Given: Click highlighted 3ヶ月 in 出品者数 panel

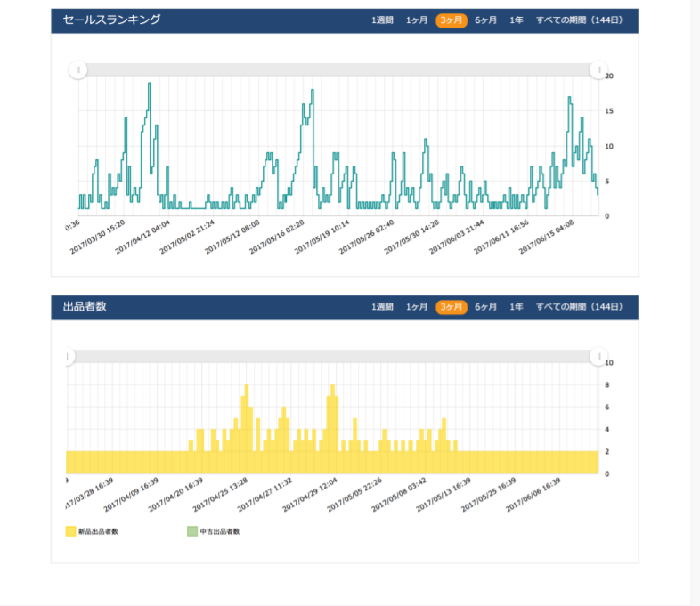Looking at the screenshot, I should pyautogui.click(x=452, y=307).
